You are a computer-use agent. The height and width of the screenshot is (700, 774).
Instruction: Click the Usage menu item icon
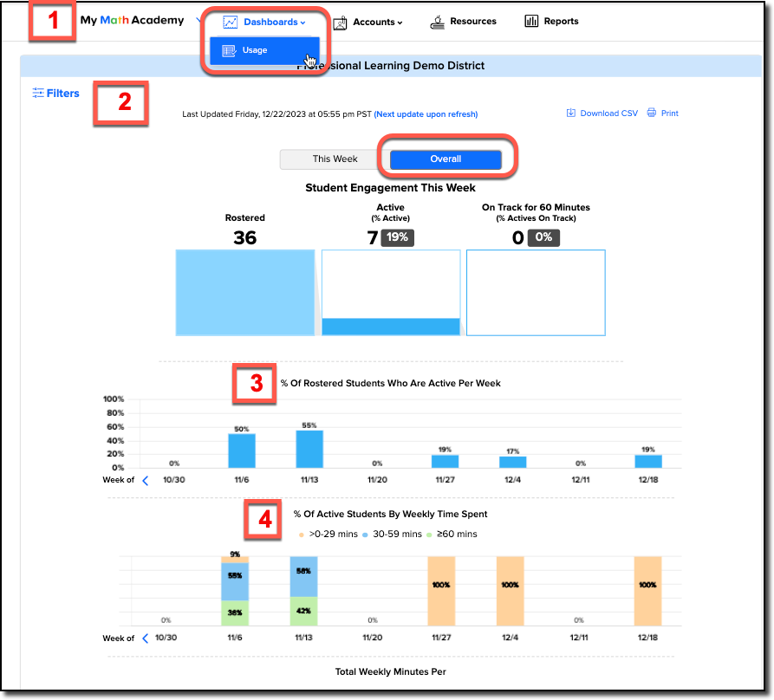pyautogui.click(x=229, y=50)
